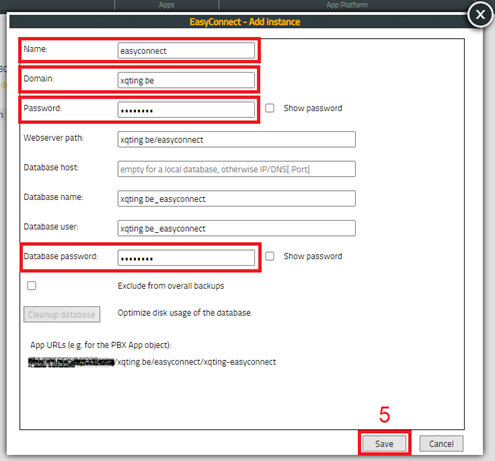Click the Domain input field

[186, 80]
